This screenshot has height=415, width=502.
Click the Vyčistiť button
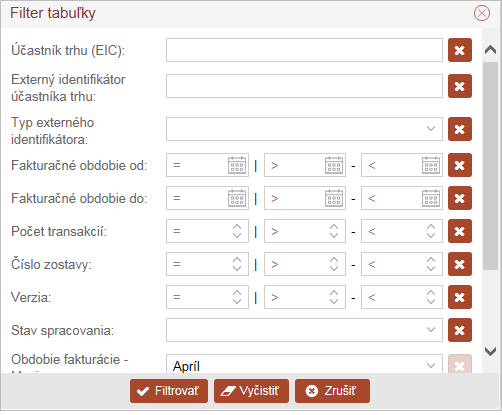251,391
